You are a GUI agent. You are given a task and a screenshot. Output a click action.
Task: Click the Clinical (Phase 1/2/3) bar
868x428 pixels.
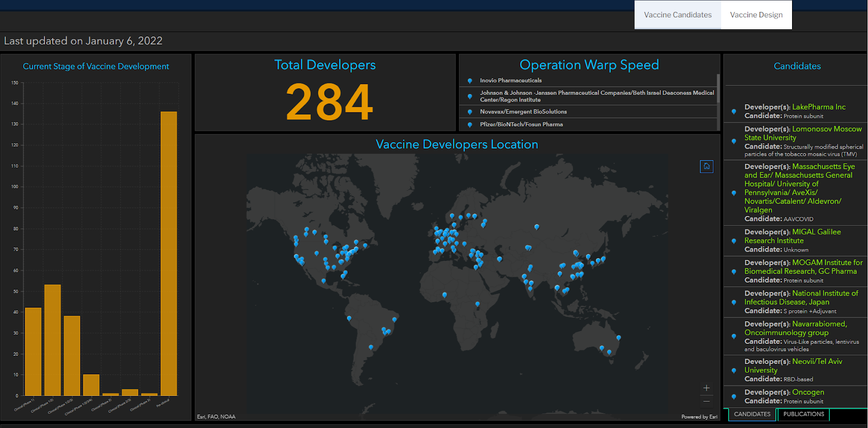point(72,356)
